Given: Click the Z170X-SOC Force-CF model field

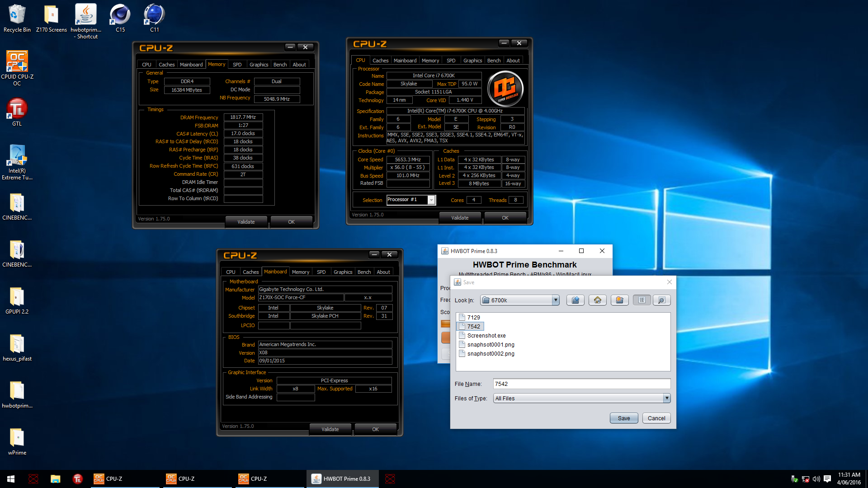Looking at the screenshot, I should 301,297.
